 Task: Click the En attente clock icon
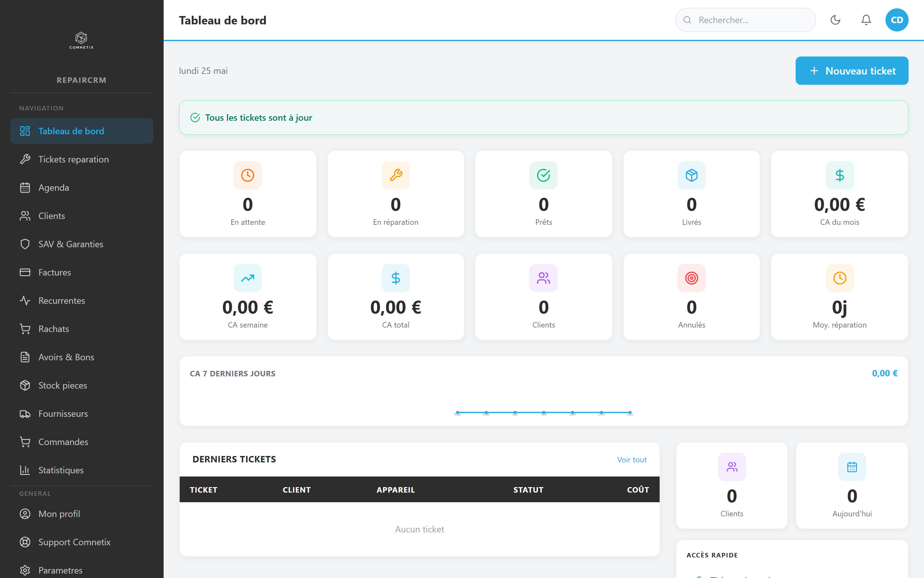(248, 175)
